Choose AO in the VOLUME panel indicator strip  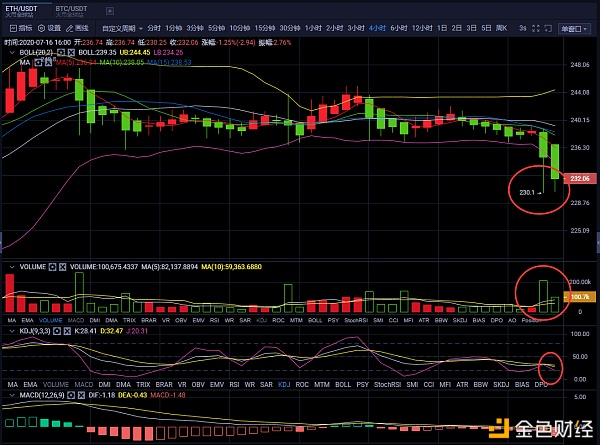[512, 320]
